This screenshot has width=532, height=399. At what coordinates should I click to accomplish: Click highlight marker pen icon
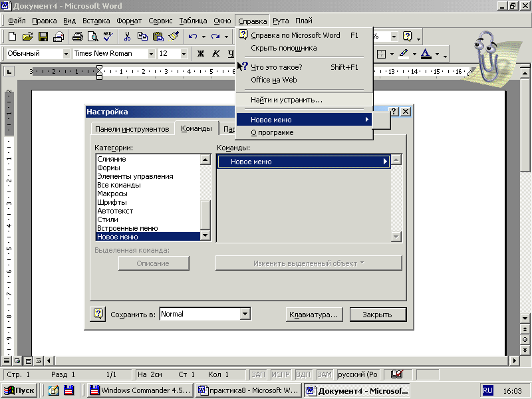click(404, 54)
